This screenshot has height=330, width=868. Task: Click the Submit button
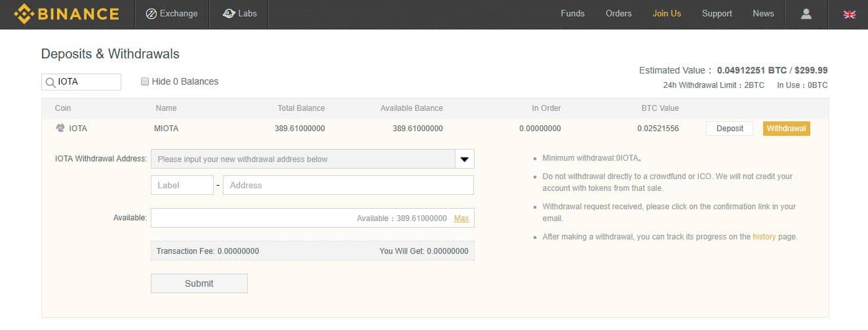click(199, 283)
